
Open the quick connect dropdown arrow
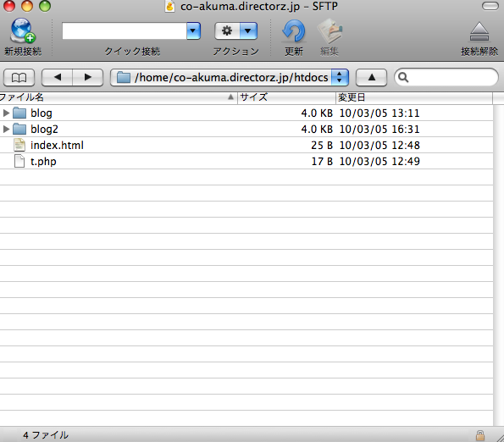point(193,30)
